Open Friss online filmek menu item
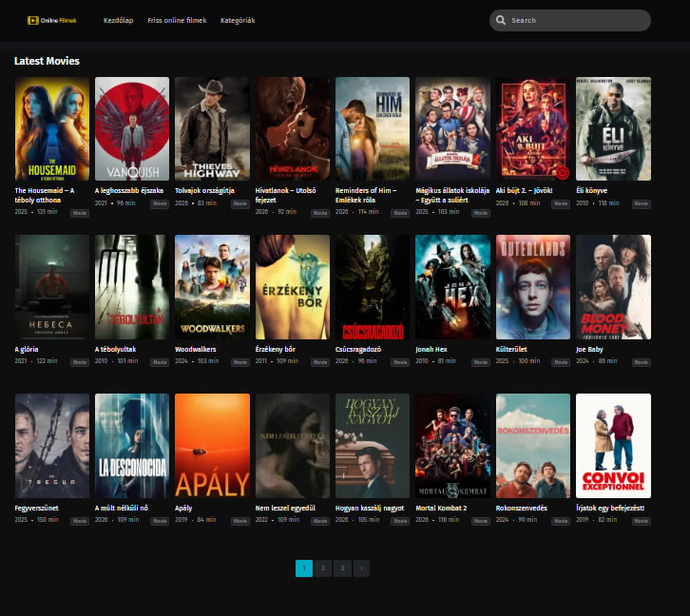Screen dimensions: 690x616 pos(177,20)
